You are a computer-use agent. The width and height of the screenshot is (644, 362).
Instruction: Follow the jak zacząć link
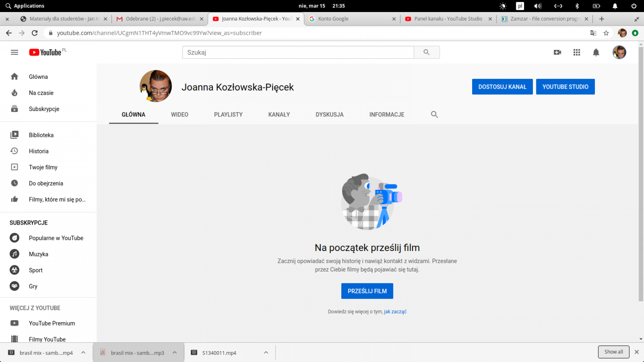[395, 312]
